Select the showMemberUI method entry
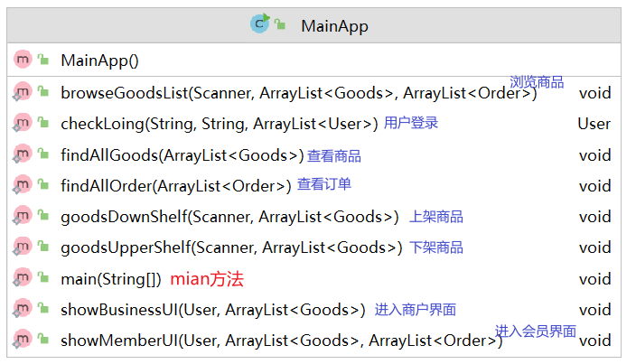 click(281, 341)
